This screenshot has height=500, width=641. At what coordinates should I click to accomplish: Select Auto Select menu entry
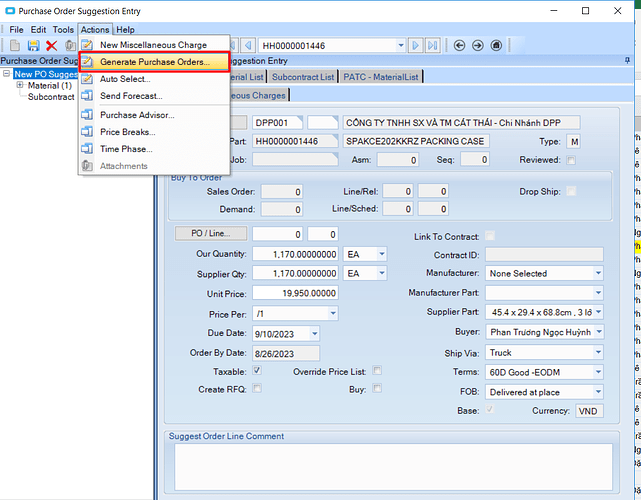(155, 78)
